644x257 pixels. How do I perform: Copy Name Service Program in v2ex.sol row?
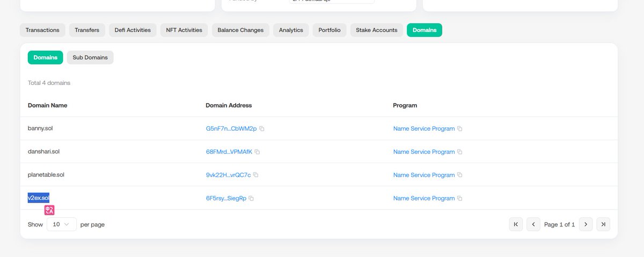click(460, 198)
